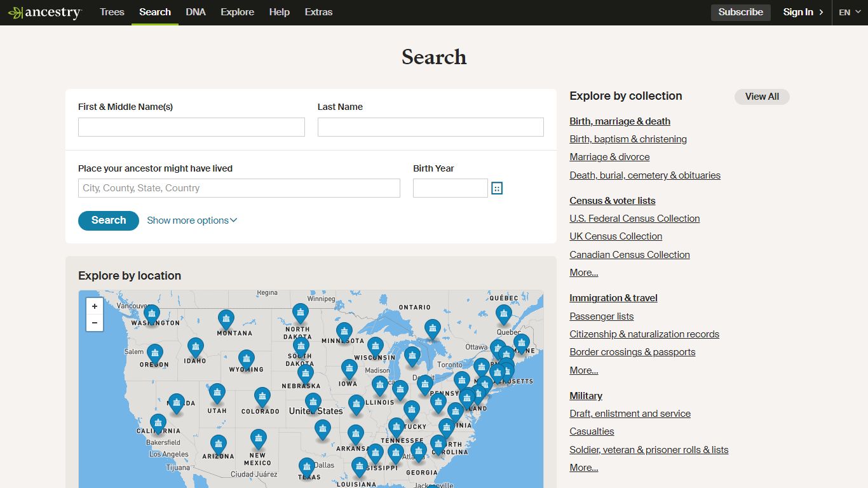Screen dimensions: 868x488
Task: Select the New Mexico map pin
Action: point(258,440)
